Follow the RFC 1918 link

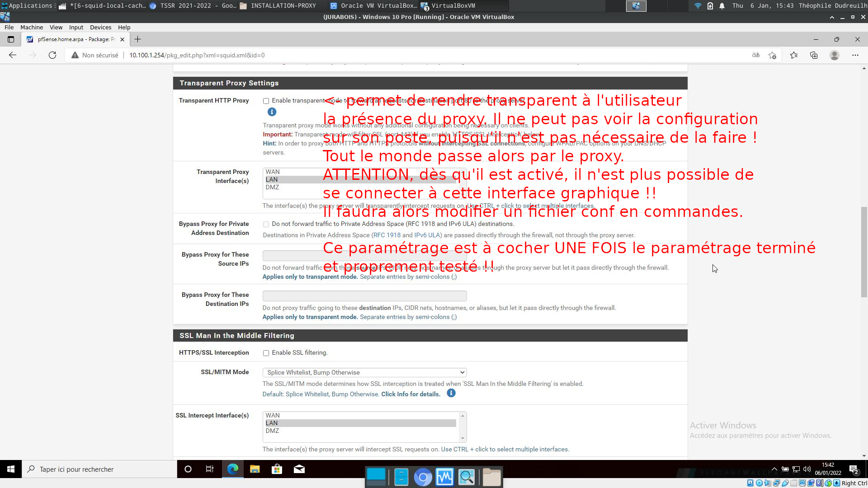pyautogui.click(x=387, y=235)
